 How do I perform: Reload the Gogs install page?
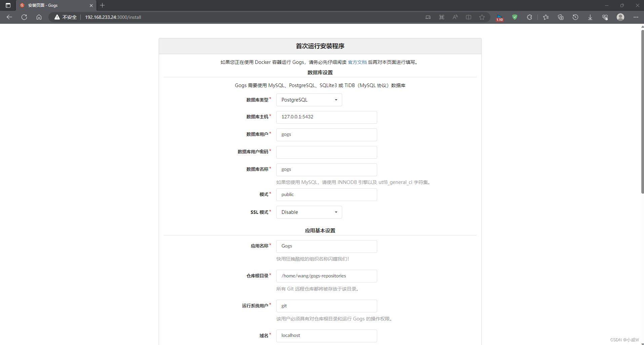tap(24, 17)
